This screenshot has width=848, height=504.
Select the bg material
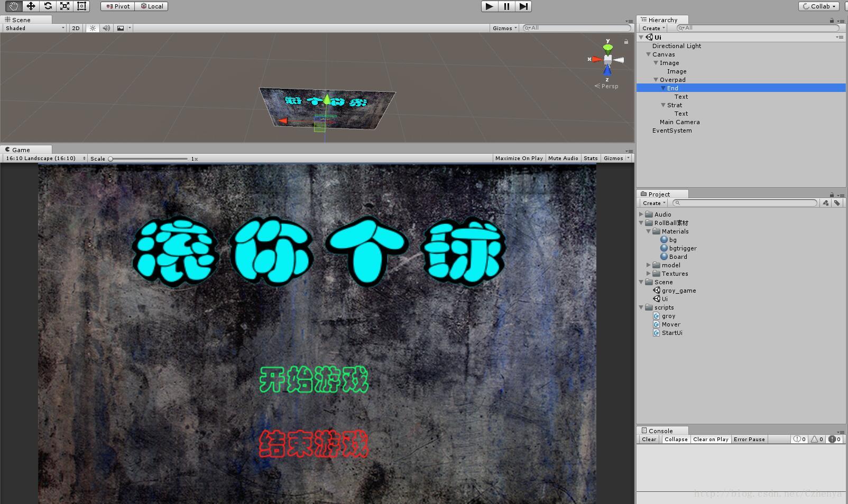[x=669, y=240]
